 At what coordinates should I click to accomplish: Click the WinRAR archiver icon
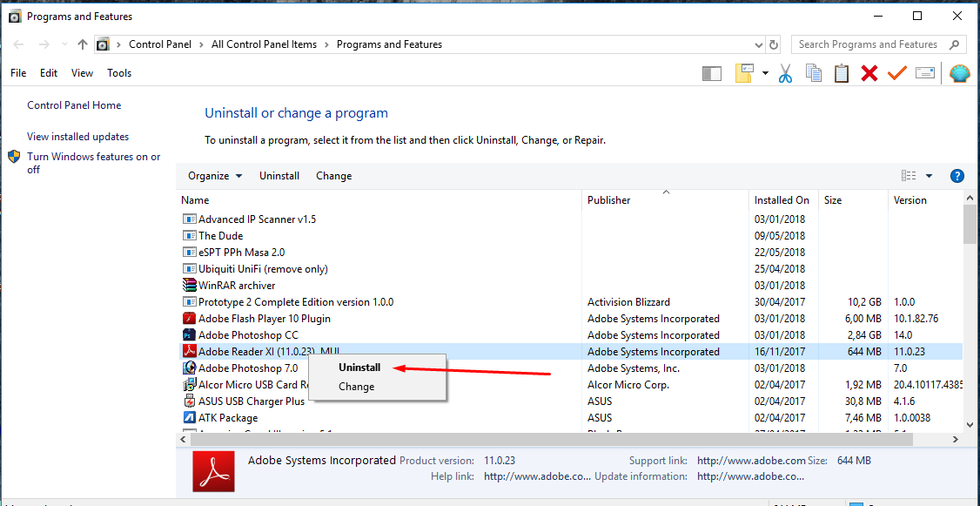[190, 285]
